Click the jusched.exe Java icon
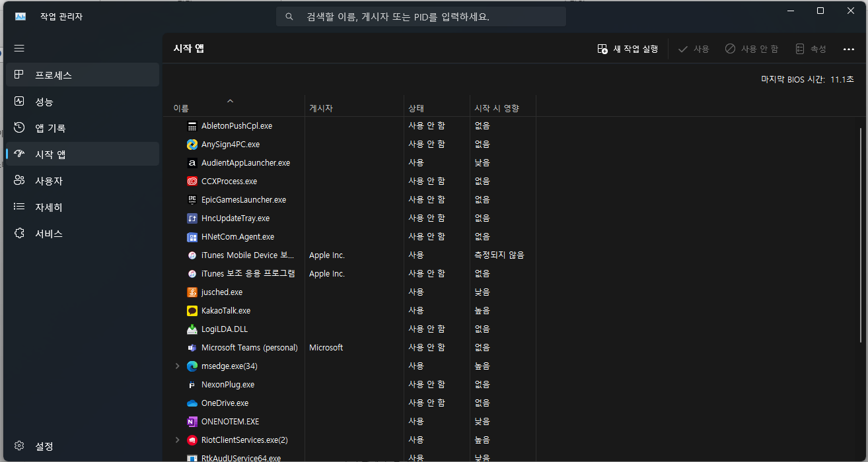Viewport: 868px width, 462px height. [x=192, y=292]
